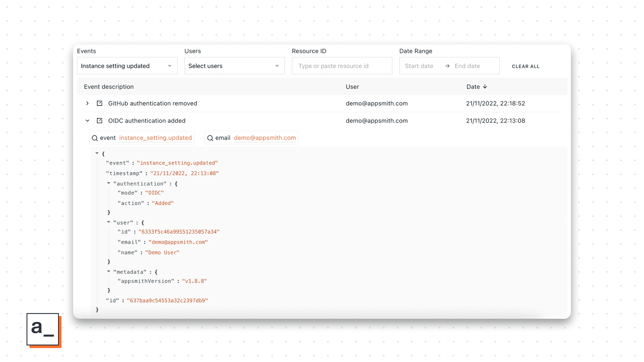644x362 pixels.
Task: Click the search icon in the email filter chip
Action: pyautogui.click(x=210, y=138)
